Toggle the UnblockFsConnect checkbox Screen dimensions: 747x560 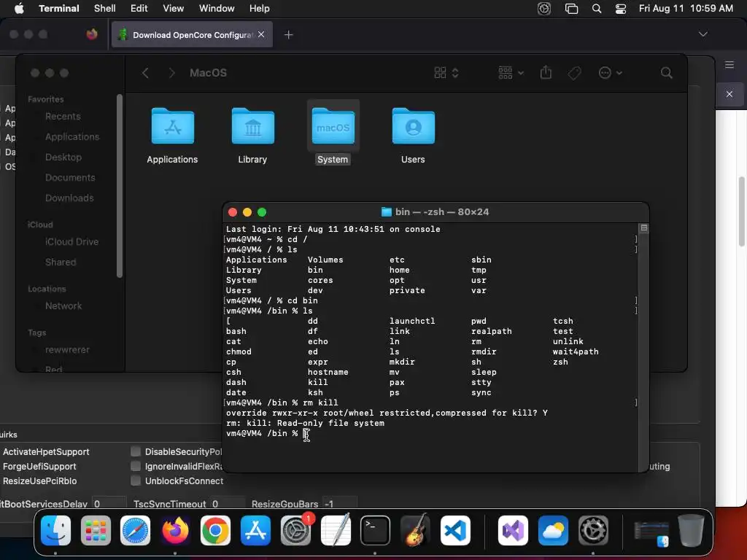point(136,481)
